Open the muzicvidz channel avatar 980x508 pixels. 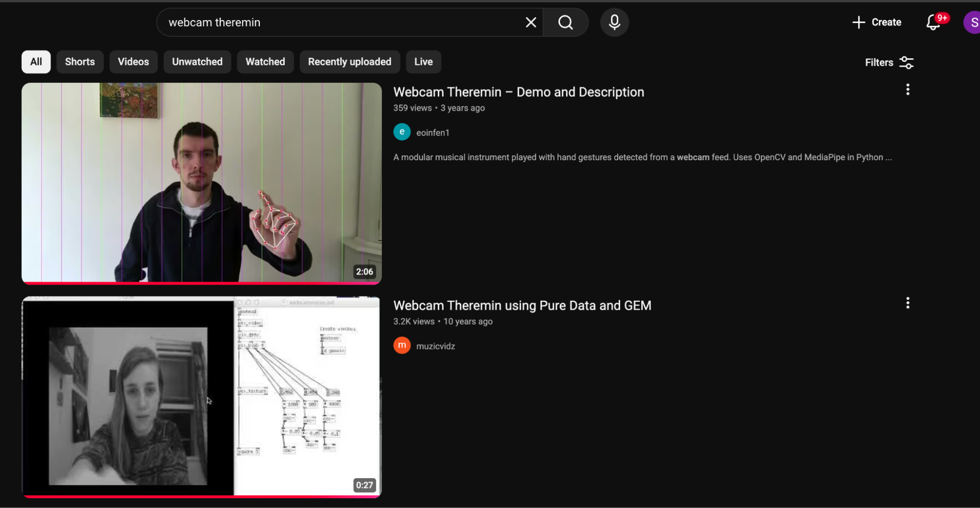point(402,345)
